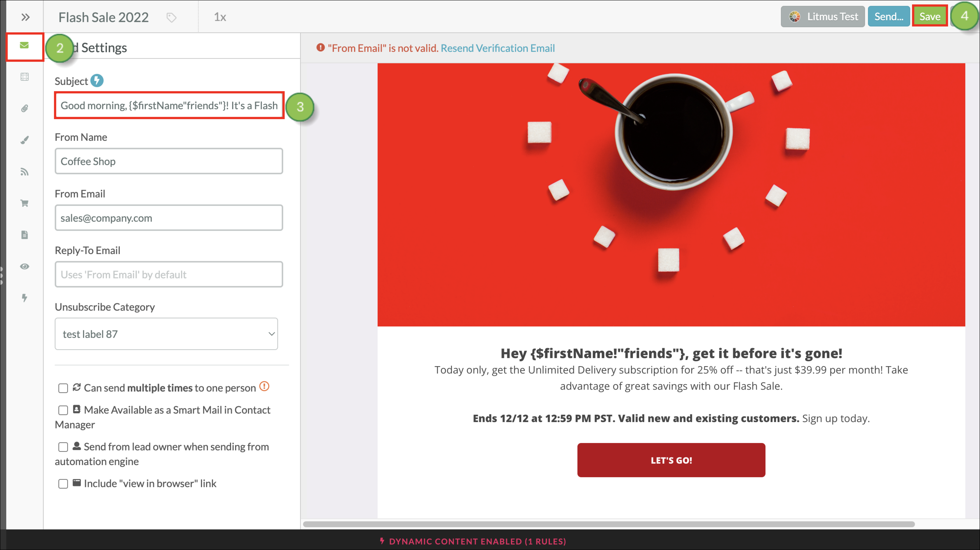Screen dimensions: 980x550
Task: Focus the Subject input field
Action: point(169,105)
